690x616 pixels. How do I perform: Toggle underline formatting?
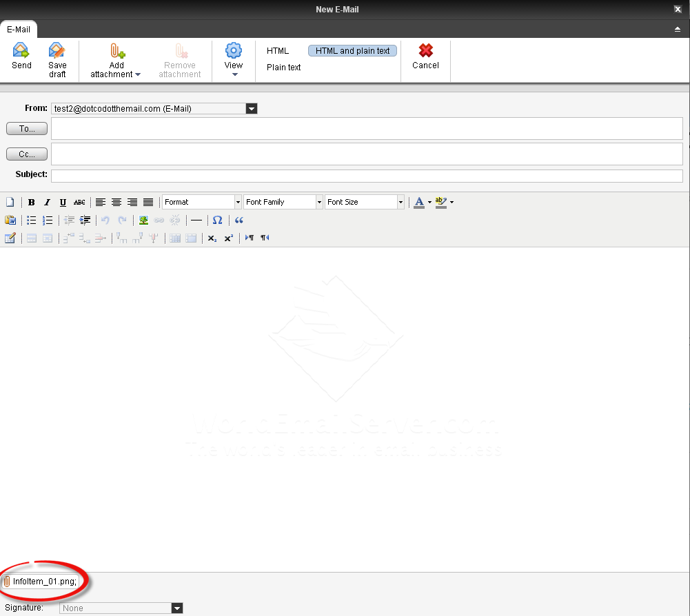coord(63,202)
